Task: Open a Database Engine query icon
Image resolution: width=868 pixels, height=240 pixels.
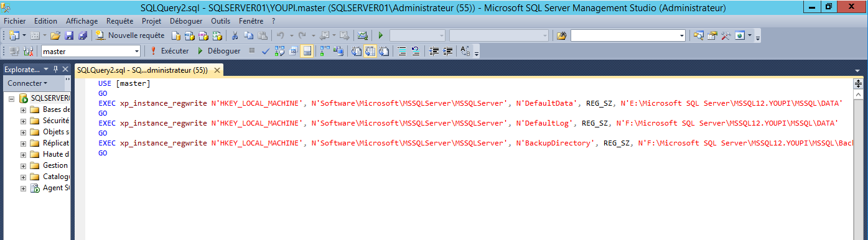Action: [x=176, y=35]
